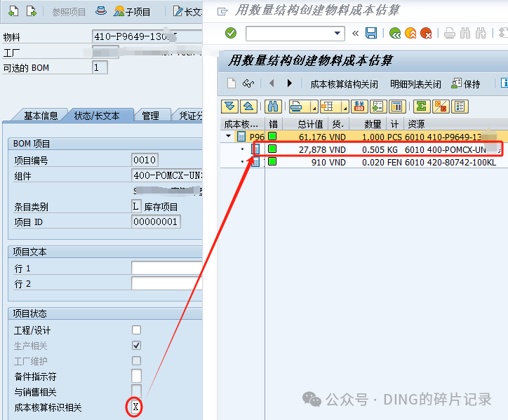Click the 项目 ID field 00000001
508x420 pixels.
point(156,222)
